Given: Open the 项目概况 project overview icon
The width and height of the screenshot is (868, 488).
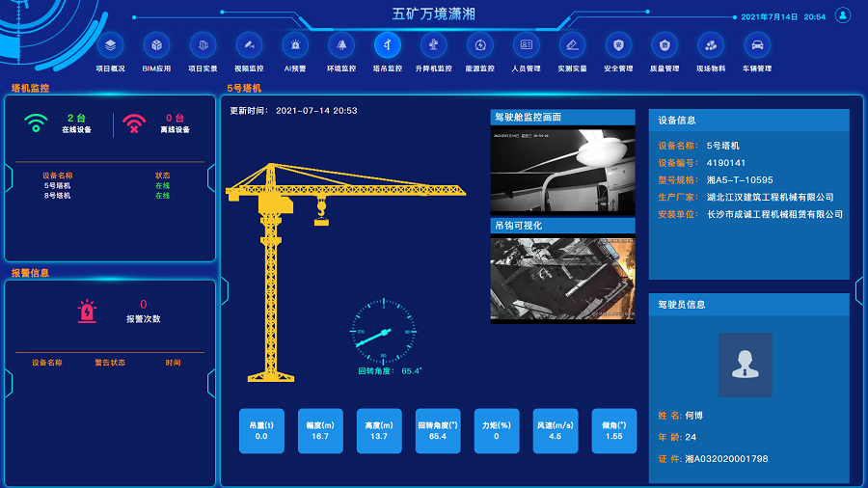Looking at the screenshot, I should (110, 45).
